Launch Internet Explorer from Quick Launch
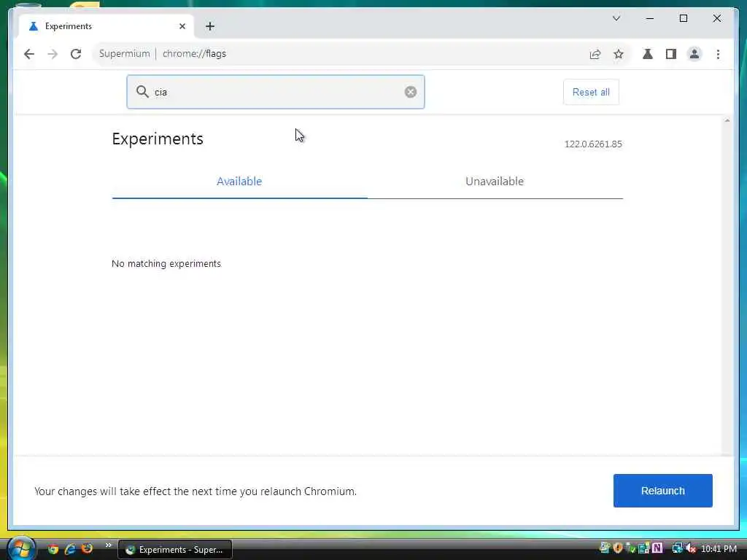 [x=70, y=549]
